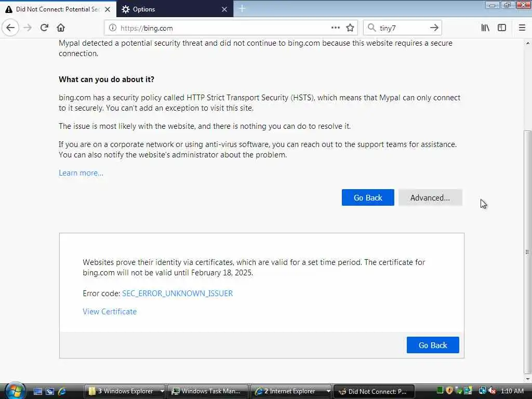
Task: Expand Internet Explorer group dropdown arrow
Action: point(328,391)
